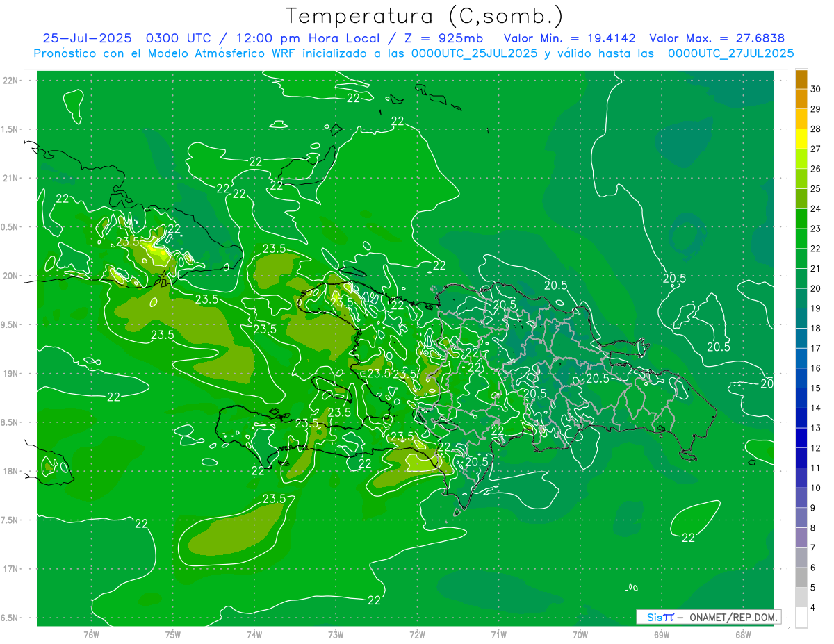Click the '19N' latitude axis label

11,374
